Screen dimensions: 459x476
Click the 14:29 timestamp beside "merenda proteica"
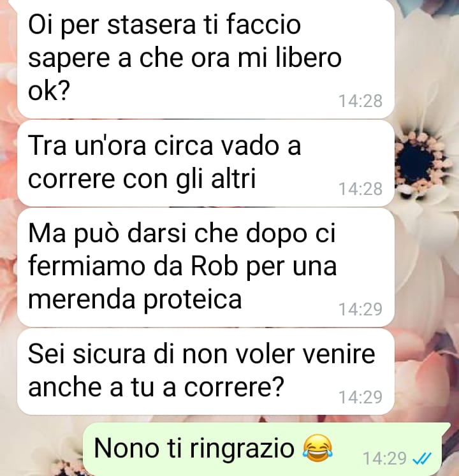click(360, 309)
